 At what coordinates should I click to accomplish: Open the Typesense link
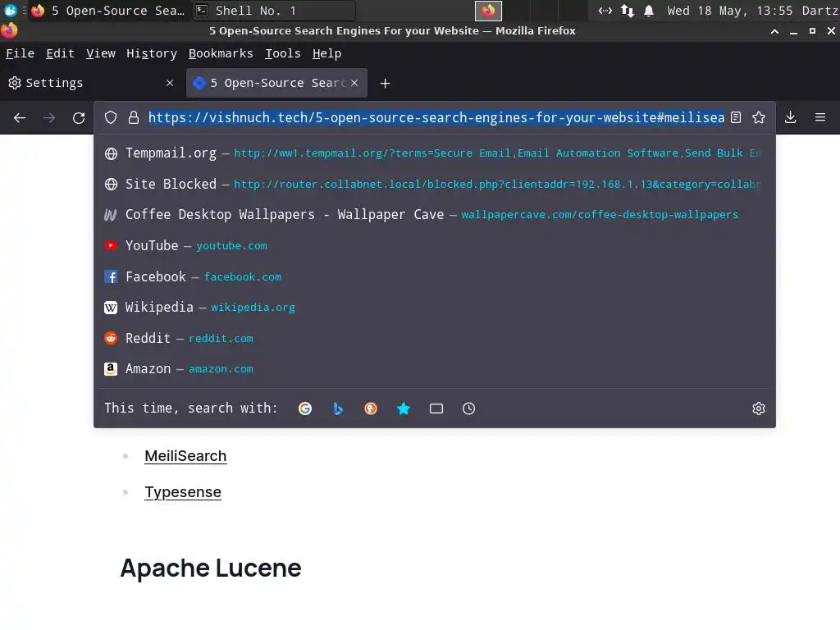(183, 492)
